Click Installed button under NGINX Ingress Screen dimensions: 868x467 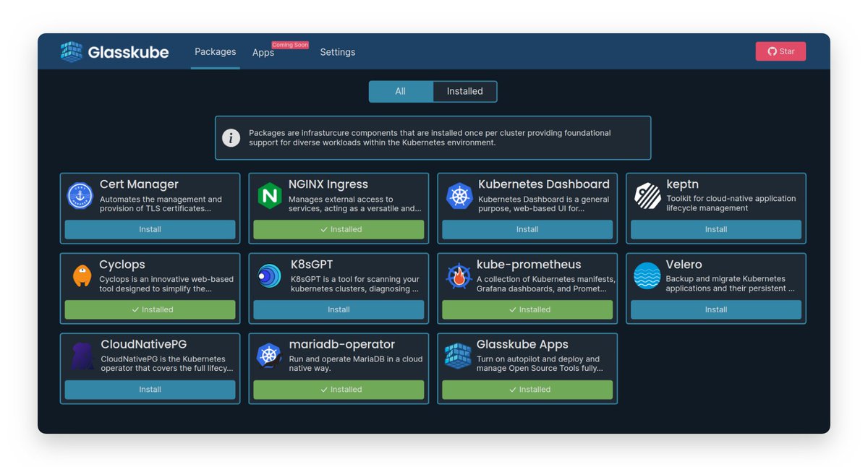pyautogui.click(x=339, y=229)
